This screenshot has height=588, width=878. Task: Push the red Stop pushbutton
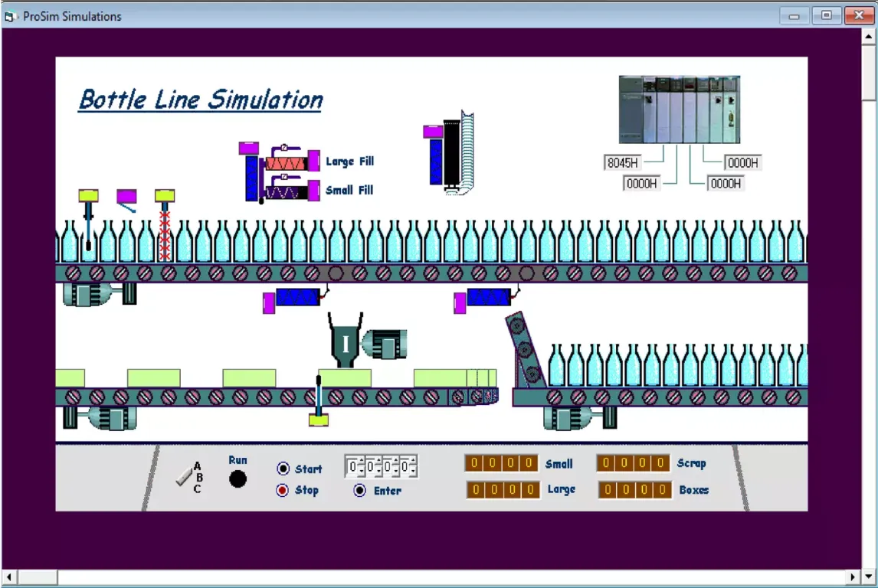pyautogui.click(x=282, y=490)
